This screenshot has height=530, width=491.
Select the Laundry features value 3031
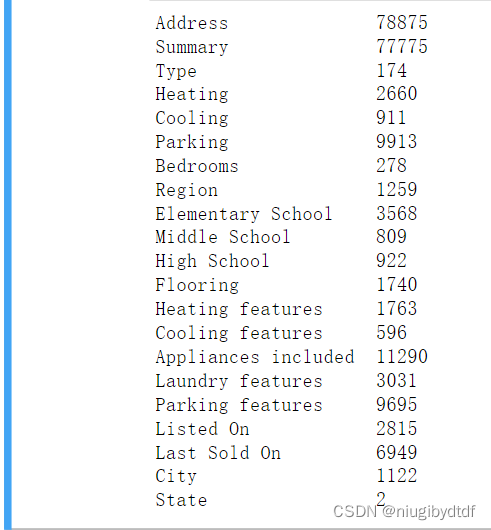click(x=396, y=381)
